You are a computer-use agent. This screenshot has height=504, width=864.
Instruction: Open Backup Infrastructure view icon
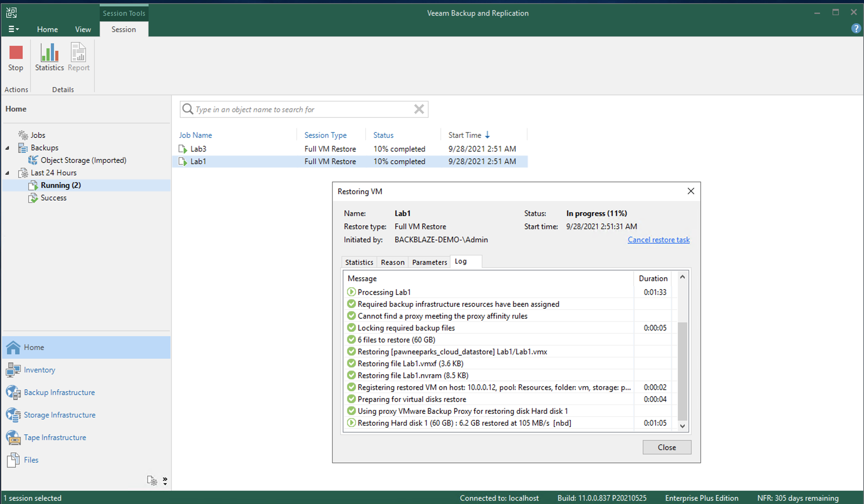(x=13, y=392)
